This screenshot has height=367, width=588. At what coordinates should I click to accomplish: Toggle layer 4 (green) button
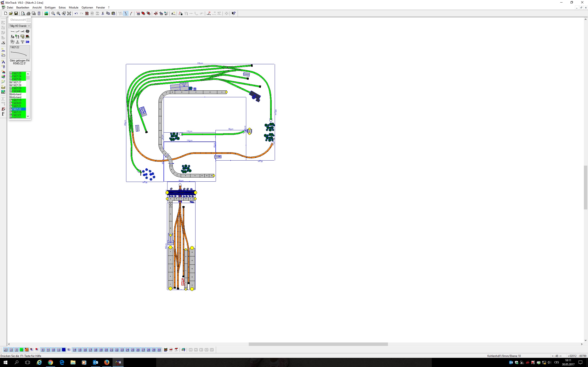[x=21, y=350]
